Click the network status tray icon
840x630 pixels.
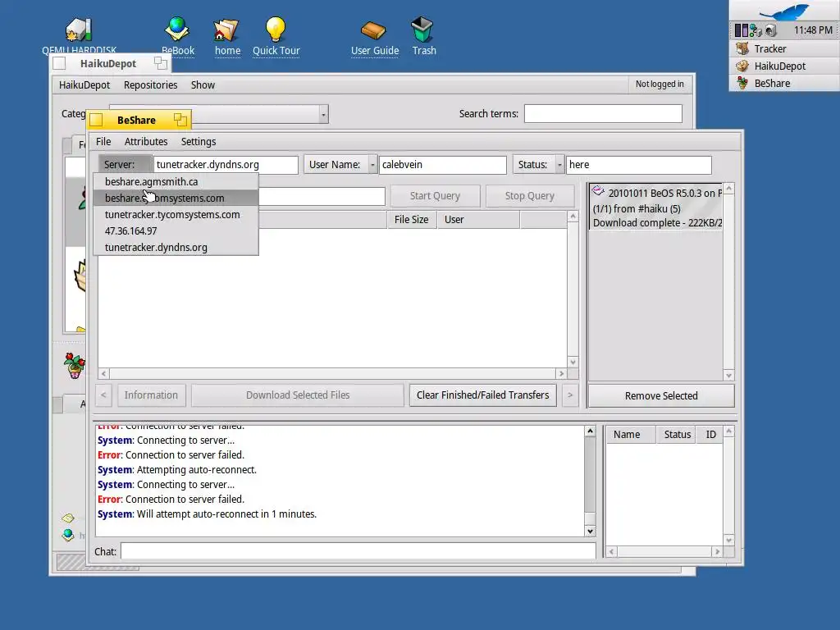(x=756, y=30)
